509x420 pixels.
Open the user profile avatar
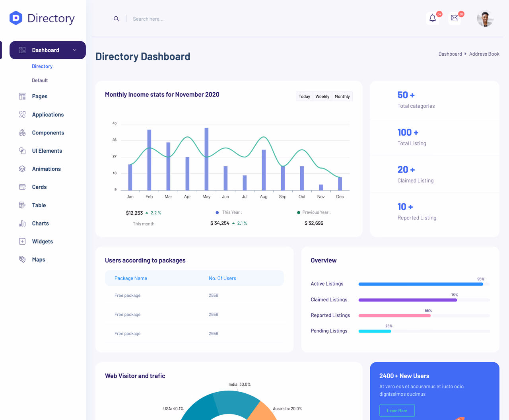point(485,18)
